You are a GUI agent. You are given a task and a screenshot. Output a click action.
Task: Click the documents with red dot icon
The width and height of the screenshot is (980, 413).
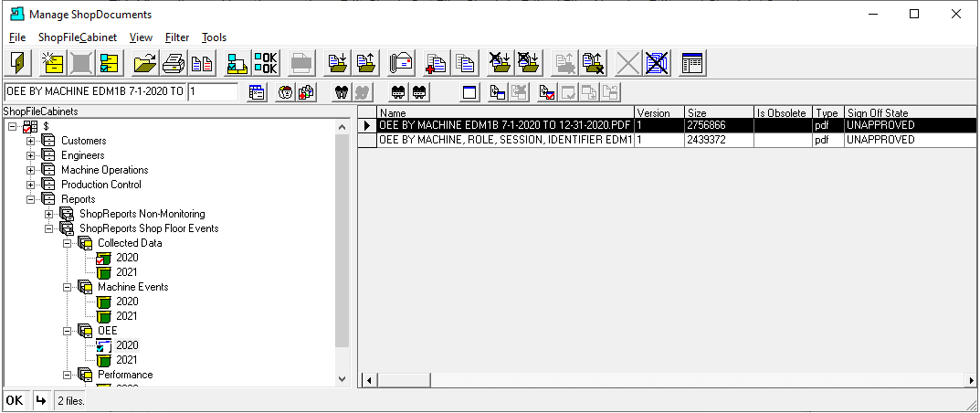(x=306, y=92)
